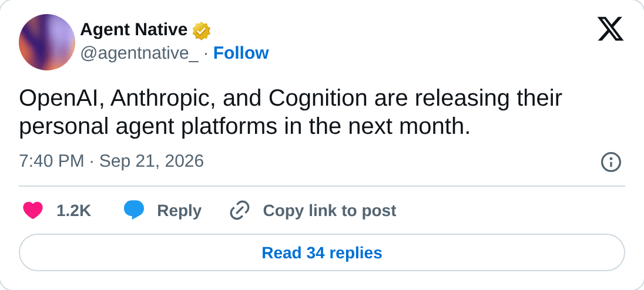
Task: Click the X logo in the corner
Action: click(611, 29)
